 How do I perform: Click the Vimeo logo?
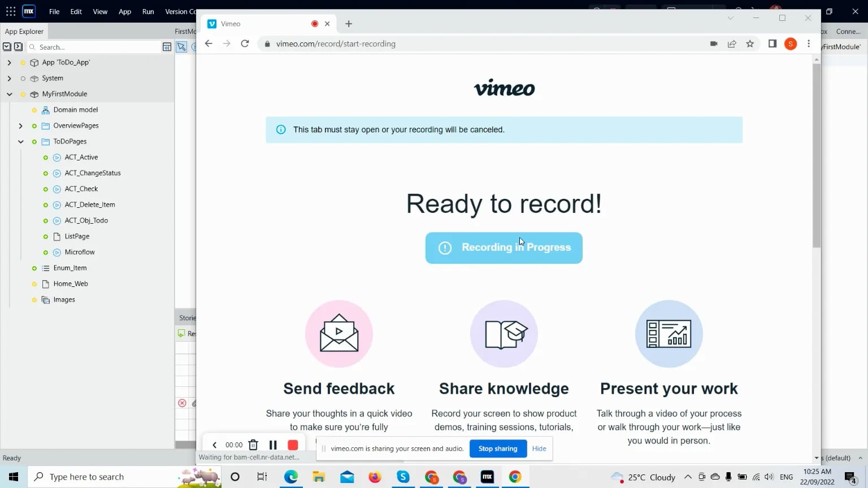click(x=504, y=88)
